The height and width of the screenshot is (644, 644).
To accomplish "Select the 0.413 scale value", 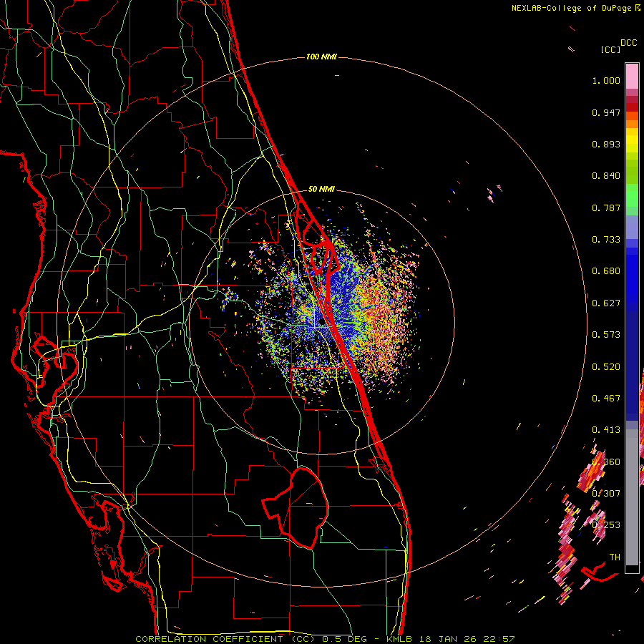I will coord(606,430).
